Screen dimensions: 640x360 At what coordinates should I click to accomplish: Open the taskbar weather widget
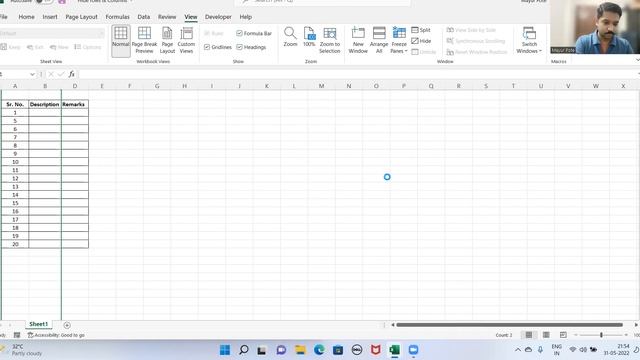(22, 350)
